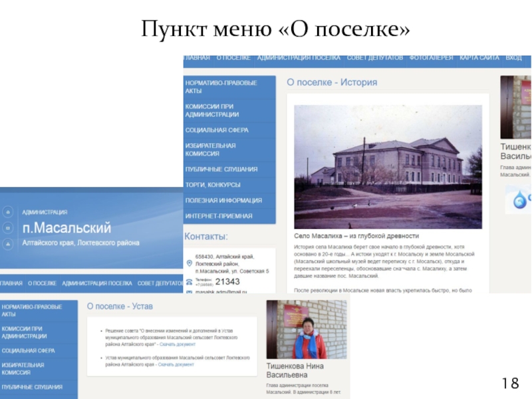The image size is (532, 399).
Task: Click the photo of the woman in a blue scarf
Action: click(307, 329)
